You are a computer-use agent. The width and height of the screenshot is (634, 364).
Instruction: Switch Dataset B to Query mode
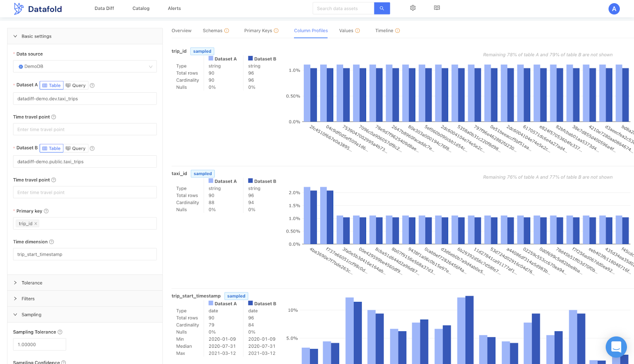click(x=76, y=149)
